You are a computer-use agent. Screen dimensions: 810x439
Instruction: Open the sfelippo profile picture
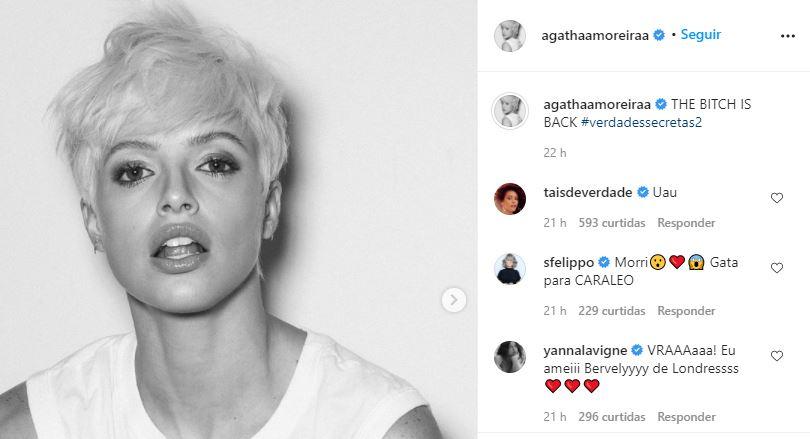click(x=510, y=269)
